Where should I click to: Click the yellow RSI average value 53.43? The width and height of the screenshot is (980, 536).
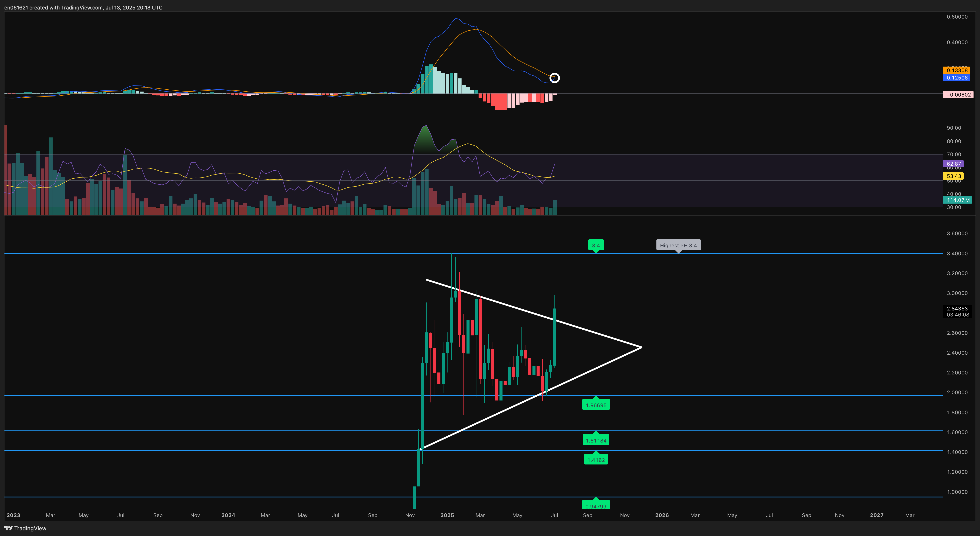click(953, 176)
